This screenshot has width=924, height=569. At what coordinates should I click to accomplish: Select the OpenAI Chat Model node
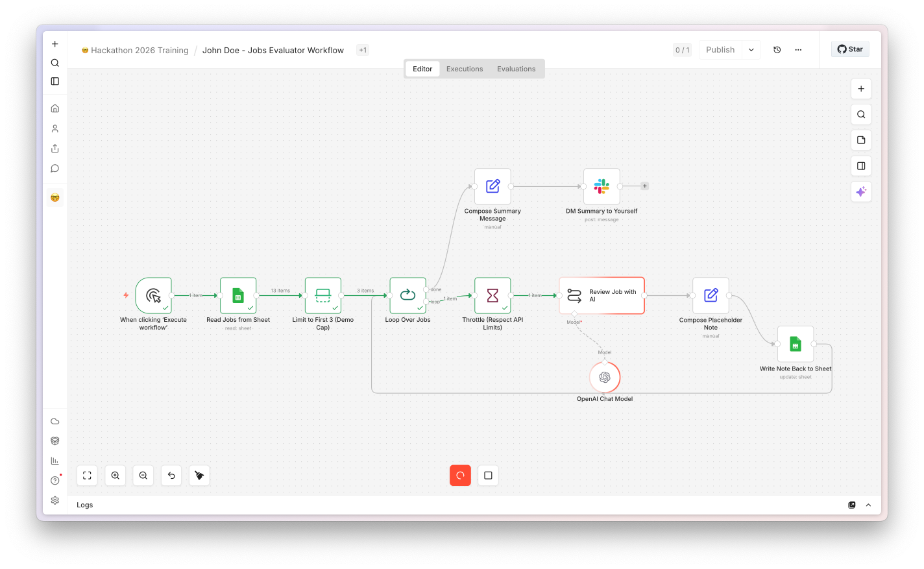point(605,377)
